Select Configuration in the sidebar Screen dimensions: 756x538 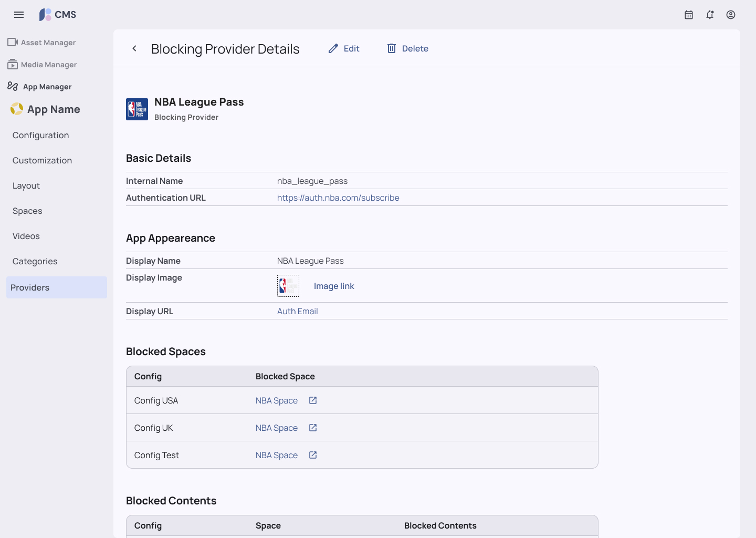point(41,135)
